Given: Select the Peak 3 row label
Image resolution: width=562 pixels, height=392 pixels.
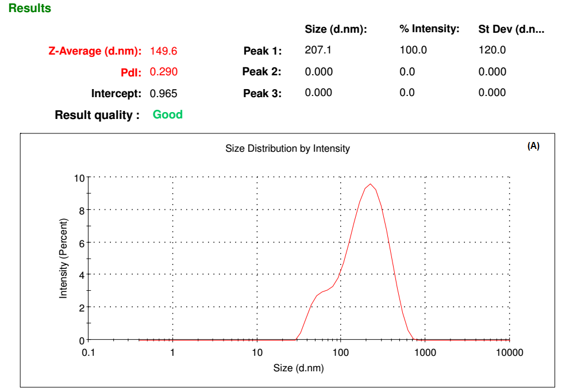Looking at the screenshot, I should (x=262, y=93).
